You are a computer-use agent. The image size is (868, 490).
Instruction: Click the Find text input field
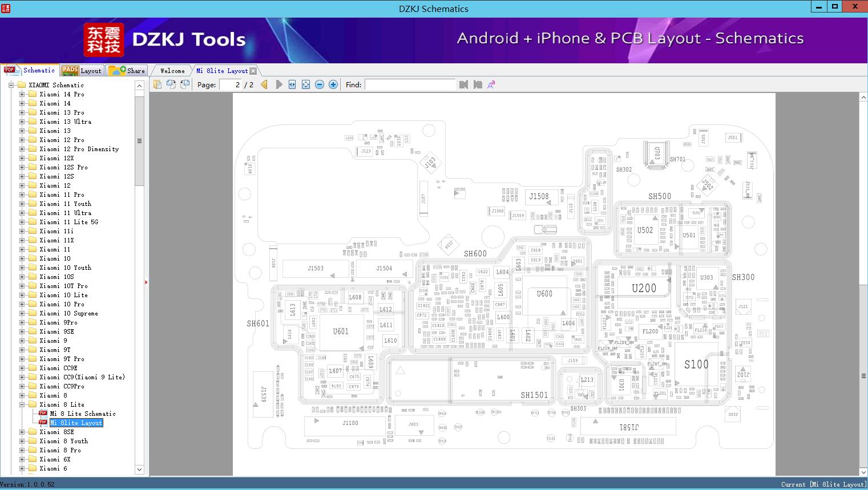click(410, 84)
